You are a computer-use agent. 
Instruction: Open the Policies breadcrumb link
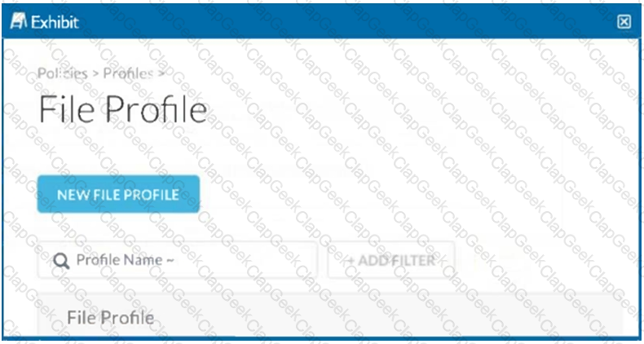[x=63, y=73]
